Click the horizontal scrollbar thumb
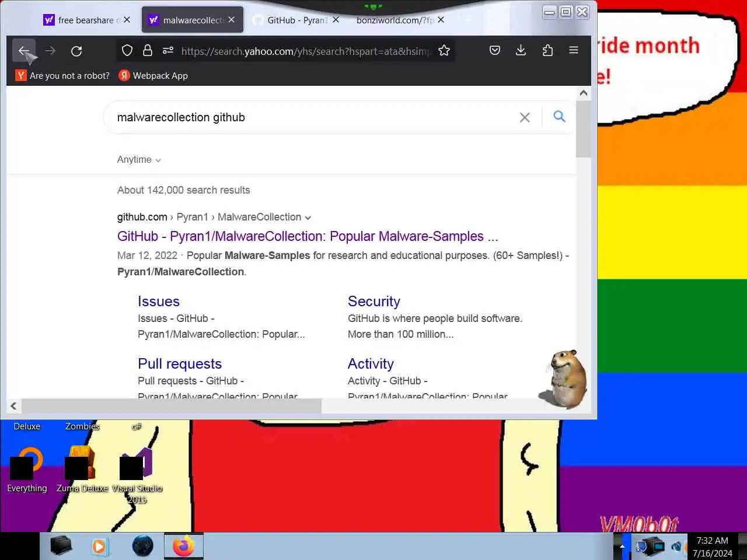 (x=172, y=406)
